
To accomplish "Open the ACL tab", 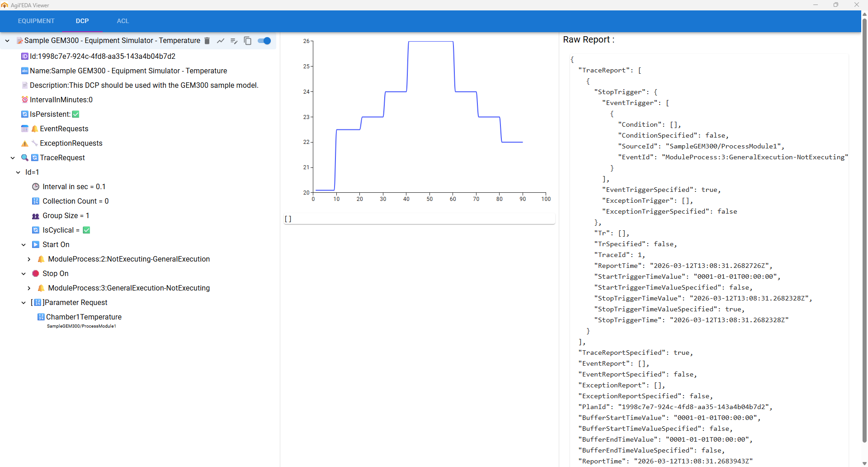I will pyautogui.click(x=122, y=21).
